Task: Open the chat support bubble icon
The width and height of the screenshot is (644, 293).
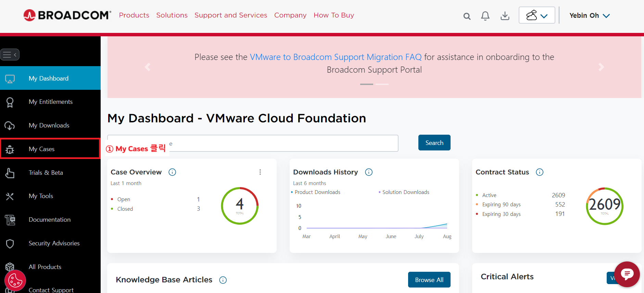Action: (x=627, y=274)
